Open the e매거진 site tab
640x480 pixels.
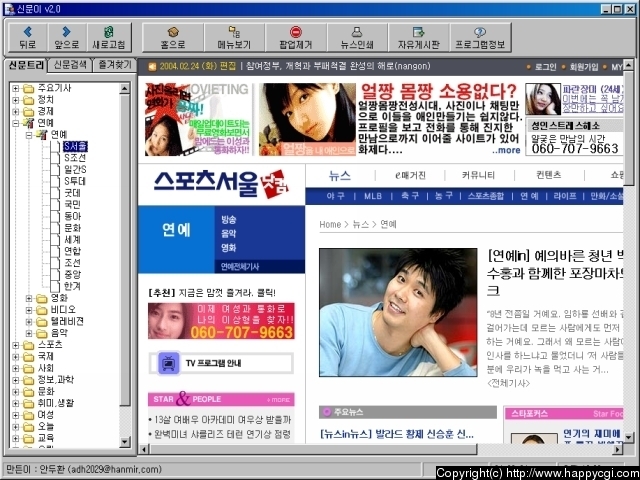(410, 176)
